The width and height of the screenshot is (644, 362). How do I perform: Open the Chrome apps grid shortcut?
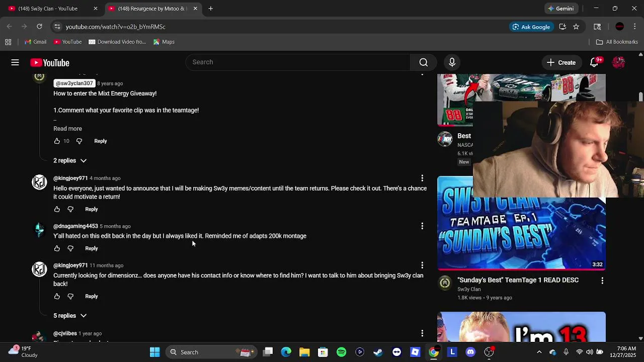(8, 42)
